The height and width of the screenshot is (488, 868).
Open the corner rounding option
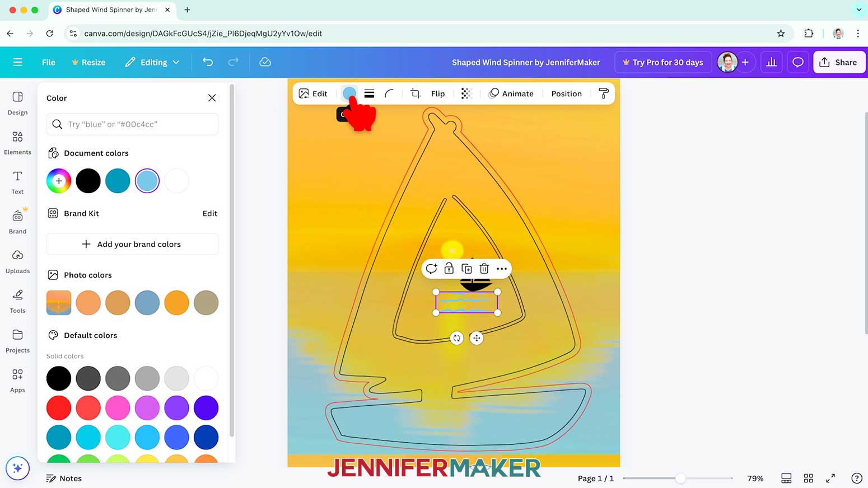[x=389, y=93]
